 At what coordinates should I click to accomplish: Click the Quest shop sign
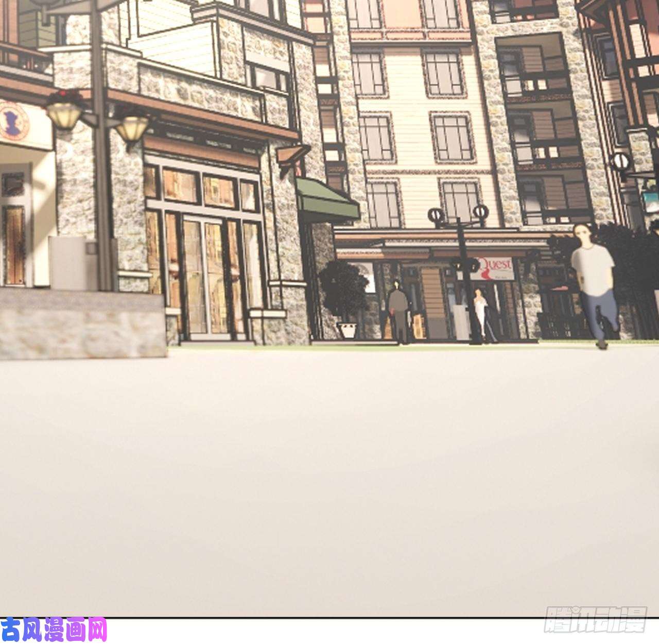pyautogui.click(x=493, y=268)
